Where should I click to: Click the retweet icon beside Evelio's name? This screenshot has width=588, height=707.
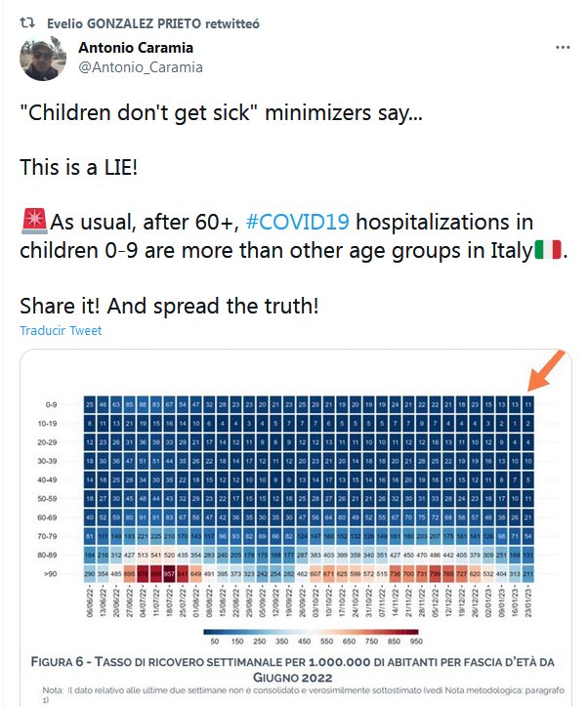click(x=29, y=22)
